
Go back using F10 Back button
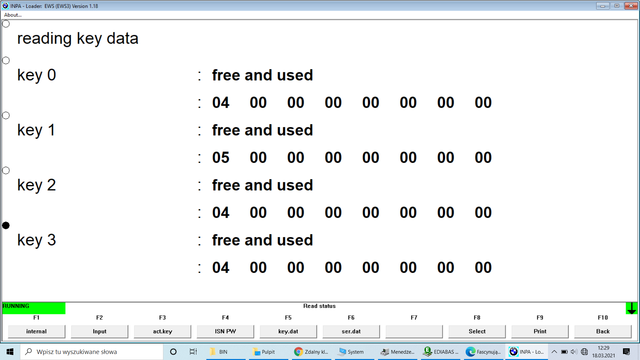pos(602,331)
